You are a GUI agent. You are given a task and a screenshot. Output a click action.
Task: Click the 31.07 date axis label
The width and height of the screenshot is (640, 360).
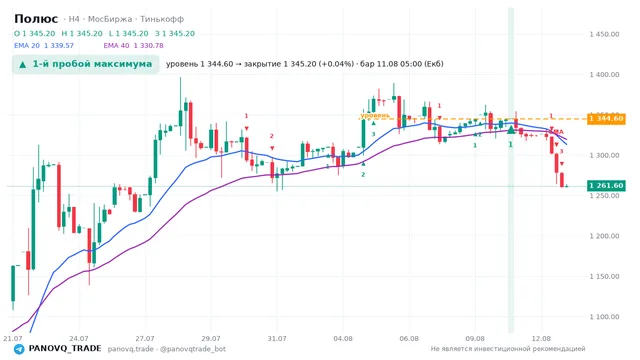pos(277,339)
